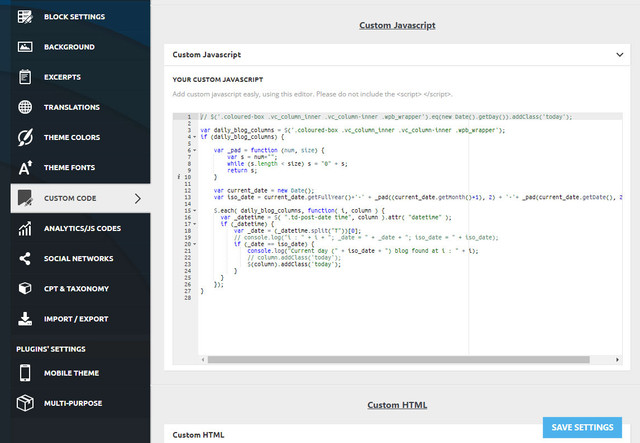Select Theme Fonts in sidebar
Image resolution: width=640 pixels, height=443 pixels.
80,167
